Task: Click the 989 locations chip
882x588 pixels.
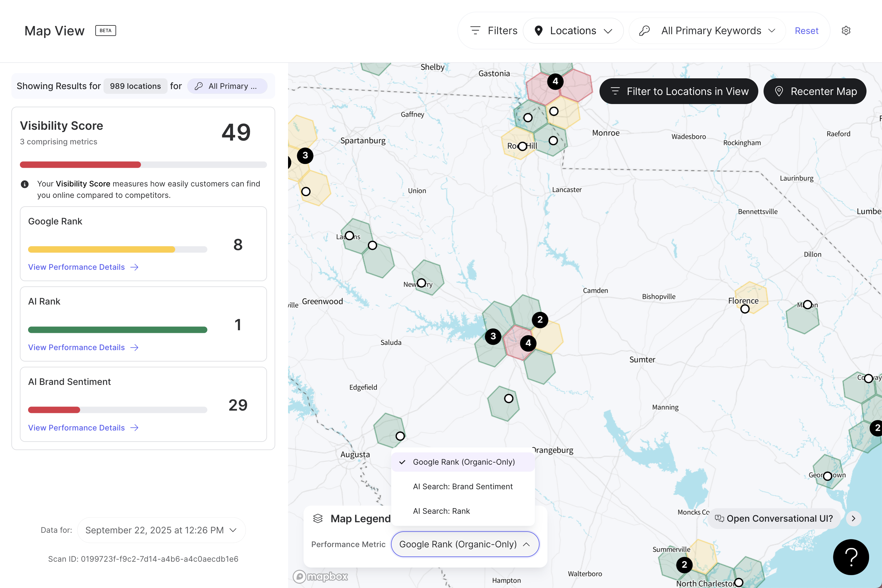Action: click(135, 86)
